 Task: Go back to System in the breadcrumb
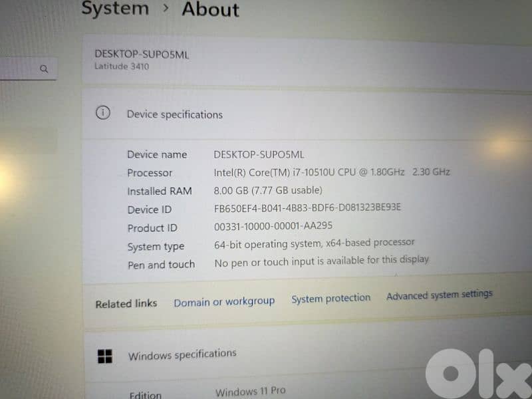115,9
